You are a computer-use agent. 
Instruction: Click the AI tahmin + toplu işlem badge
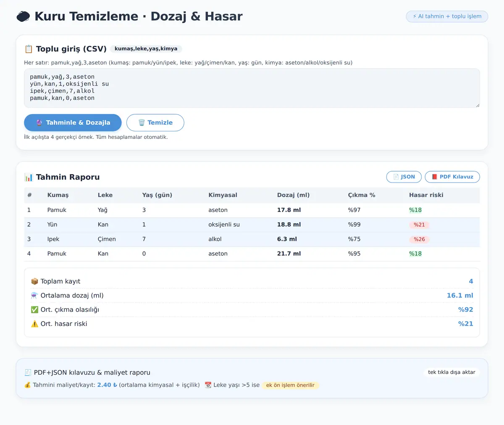point(447,16)
